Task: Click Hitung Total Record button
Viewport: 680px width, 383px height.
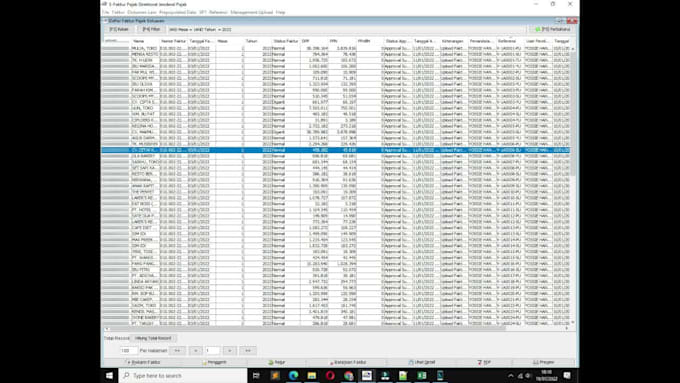Action: (x=153, y=338)
